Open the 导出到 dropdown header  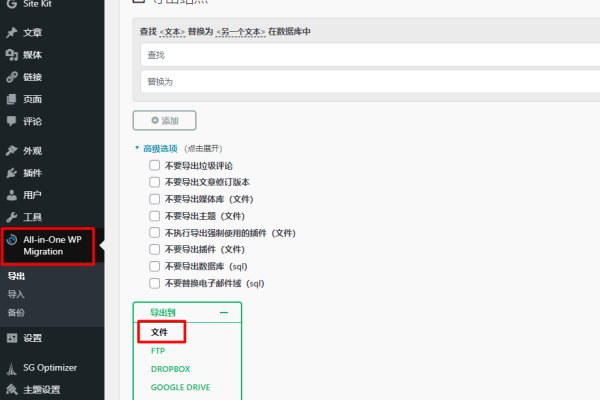188,312
